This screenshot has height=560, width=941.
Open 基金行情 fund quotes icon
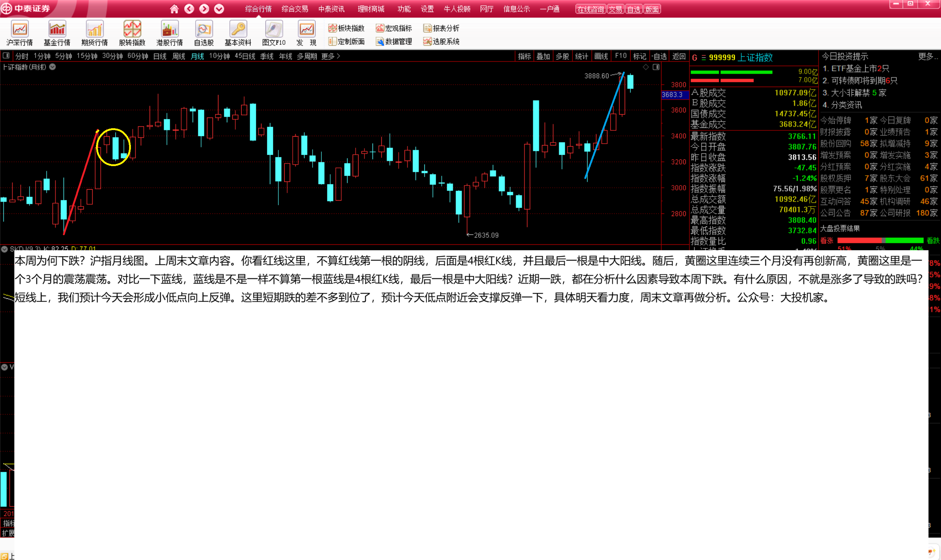pos(57,33)
